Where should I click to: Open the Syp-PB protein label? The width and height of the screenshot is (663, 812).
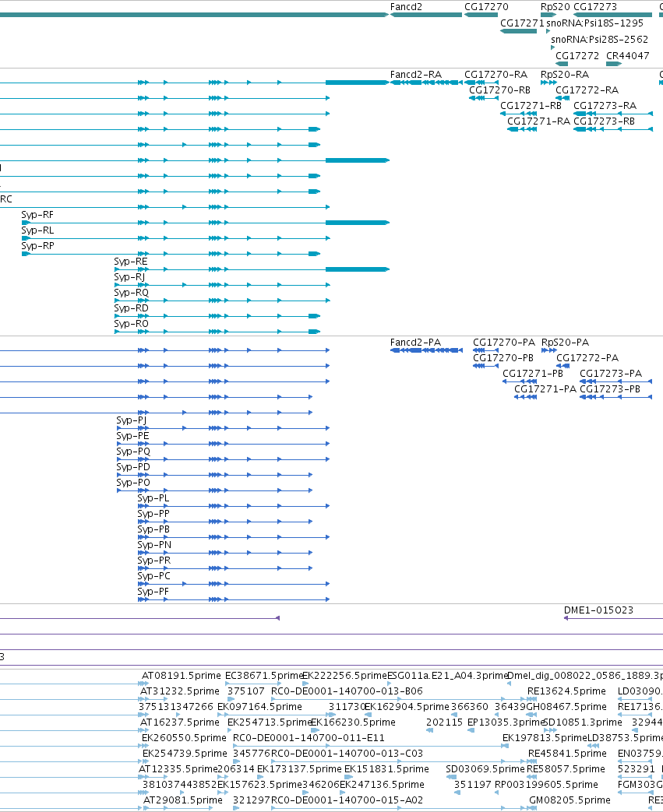[x=153, y=529]
